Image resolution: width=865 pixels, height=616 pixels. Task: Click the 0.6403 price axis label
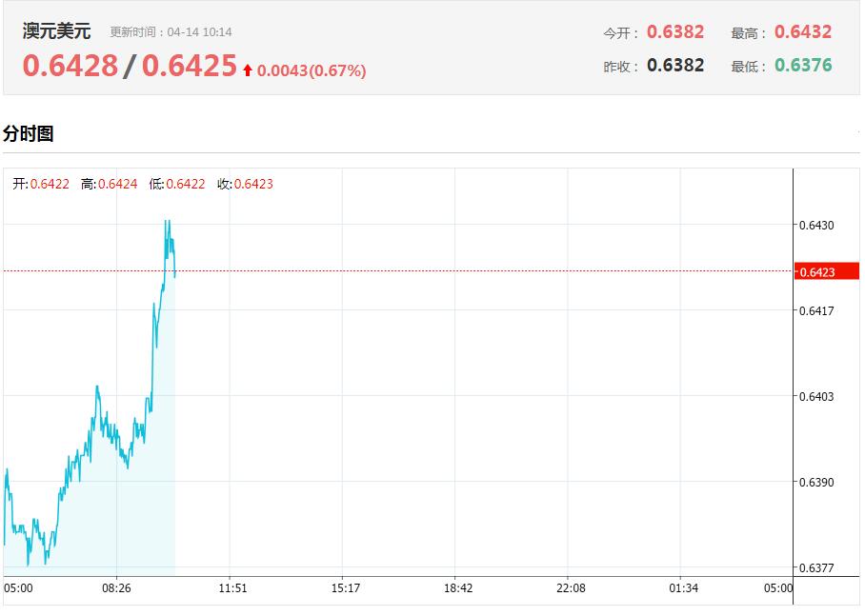click(x=817, y=397)
